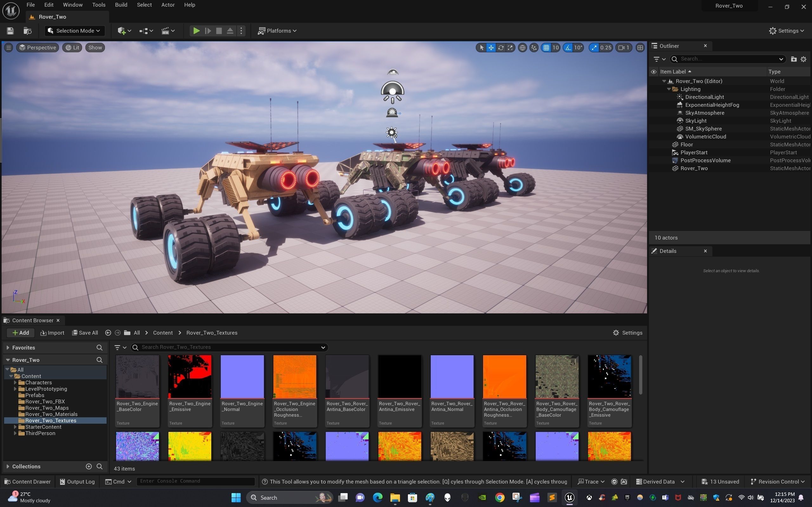Expand the StarterContent folder in tree
This screenshot has width=812, height=507.
click(15, 427)
